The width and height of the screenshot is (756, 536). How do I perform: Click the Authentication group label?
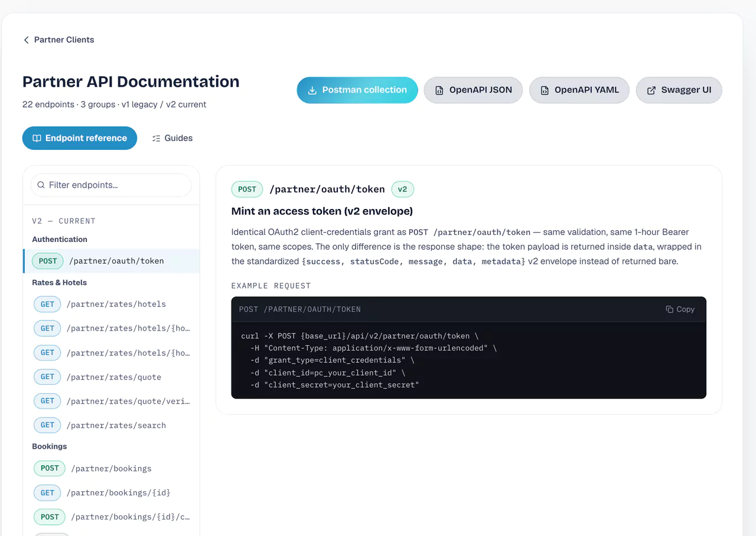point(60,239)
